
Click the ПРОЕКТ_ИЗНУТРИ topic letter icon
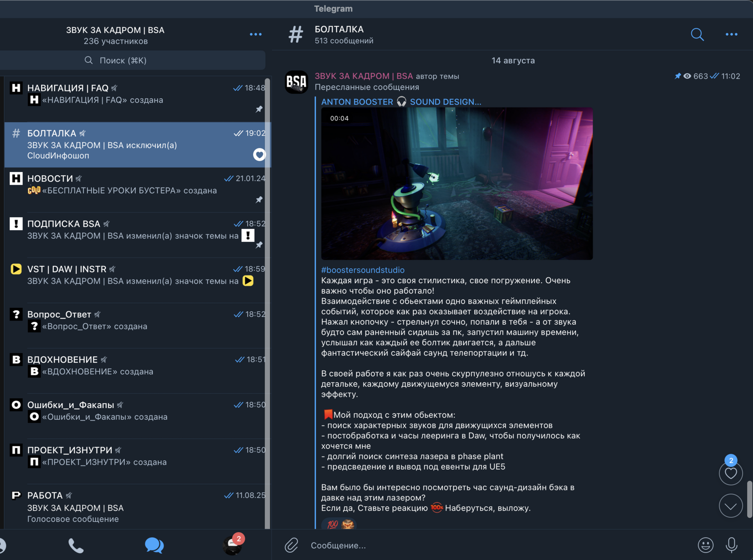16,450
